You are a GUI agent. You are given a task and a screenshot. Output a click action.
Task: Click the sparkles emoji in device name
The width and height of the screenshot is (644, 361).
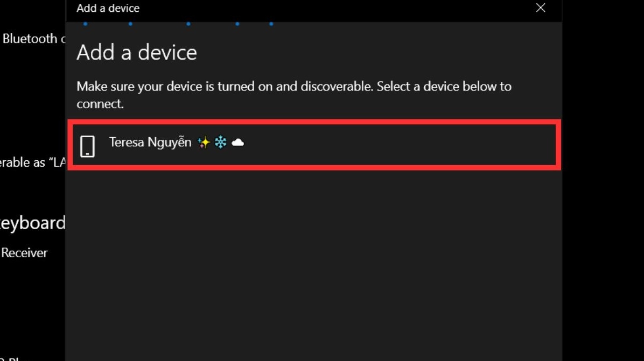(204, 143)
